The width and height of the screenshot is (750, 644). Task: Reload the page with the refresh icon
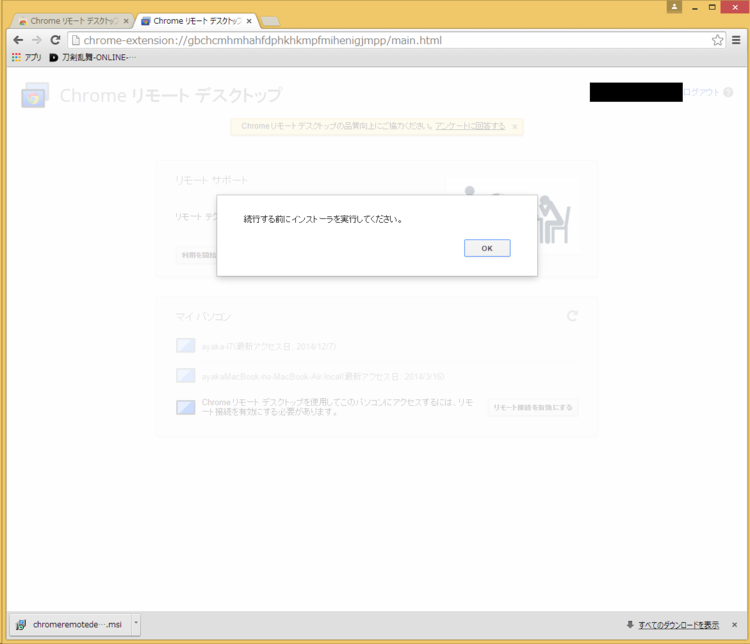pos(55,40)
